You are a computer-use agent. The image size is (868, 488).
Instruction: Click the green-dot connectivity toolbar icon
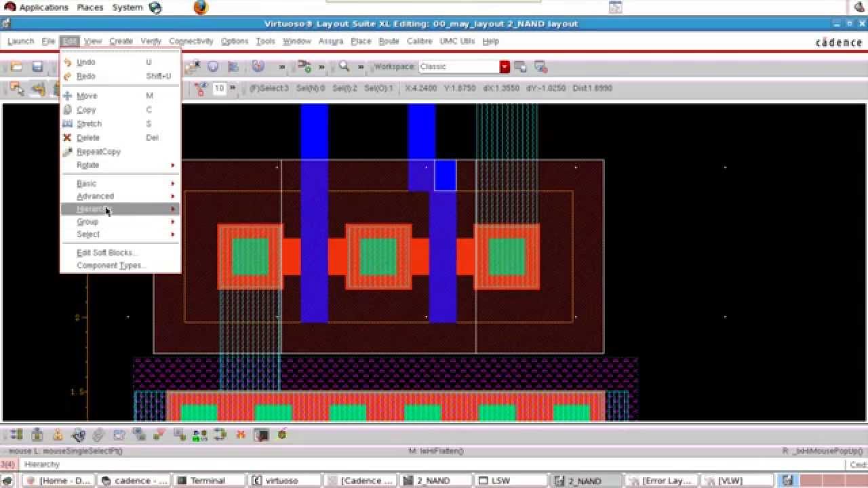click(x=304, y=66)
